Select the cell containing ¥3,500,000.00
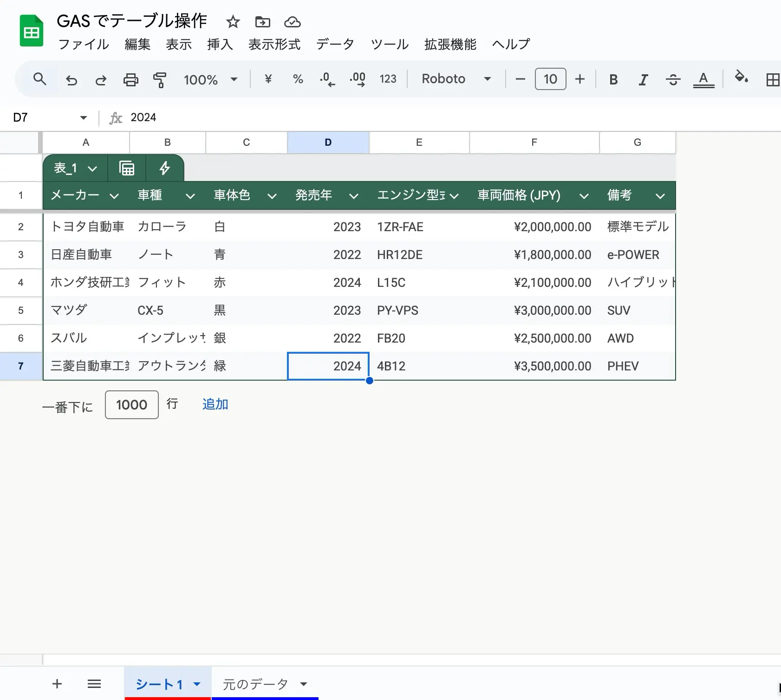The width and height of the screenshot is (781, 700). pos(534,366)
